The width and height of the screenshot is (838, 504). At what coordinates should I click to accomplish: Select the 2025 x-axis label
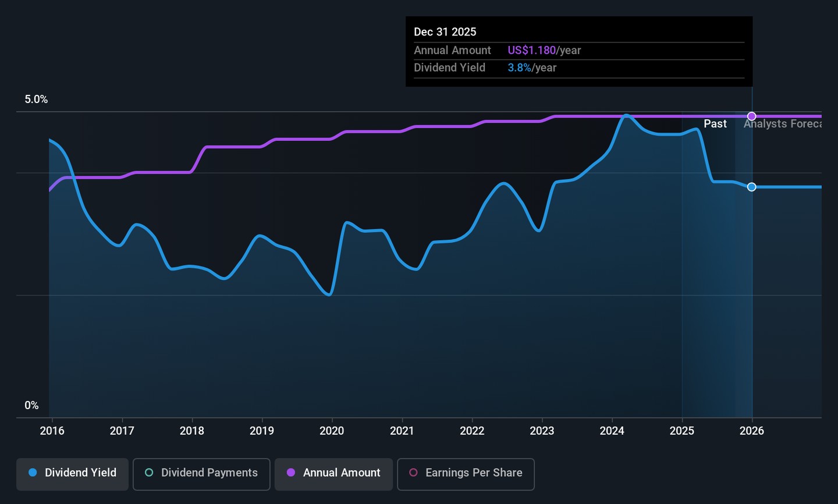tap(681, 431)
